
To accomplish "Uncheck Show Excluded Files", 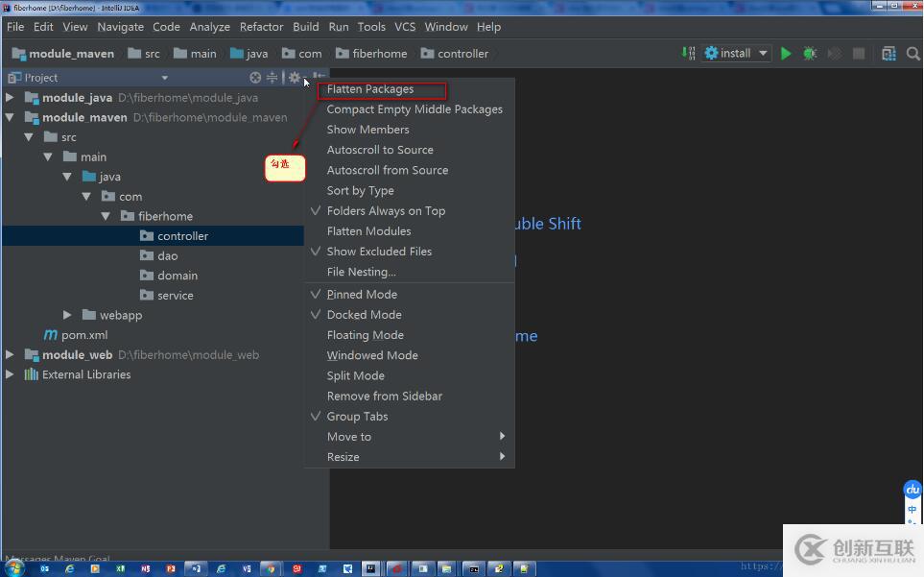I will pyautogui.click(x=379, y=252).
